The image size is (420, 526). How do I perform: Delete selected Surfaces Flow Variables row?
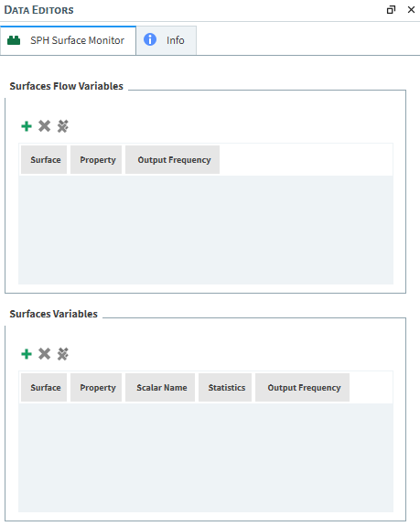point(44,126)
